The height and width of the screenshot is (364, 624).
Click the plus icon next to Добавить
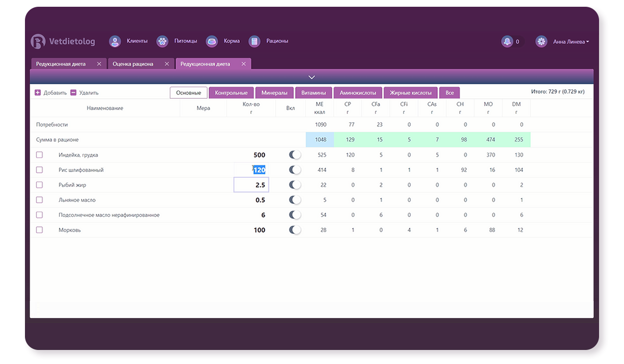(x=38, y=93)
